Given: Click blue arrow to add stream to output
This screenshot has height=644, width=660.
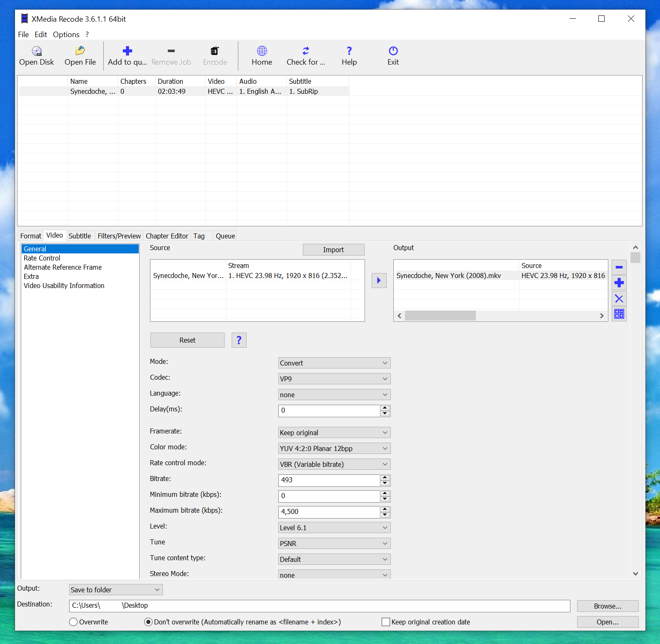Looking at the screenshot, I should click(379, 281).
